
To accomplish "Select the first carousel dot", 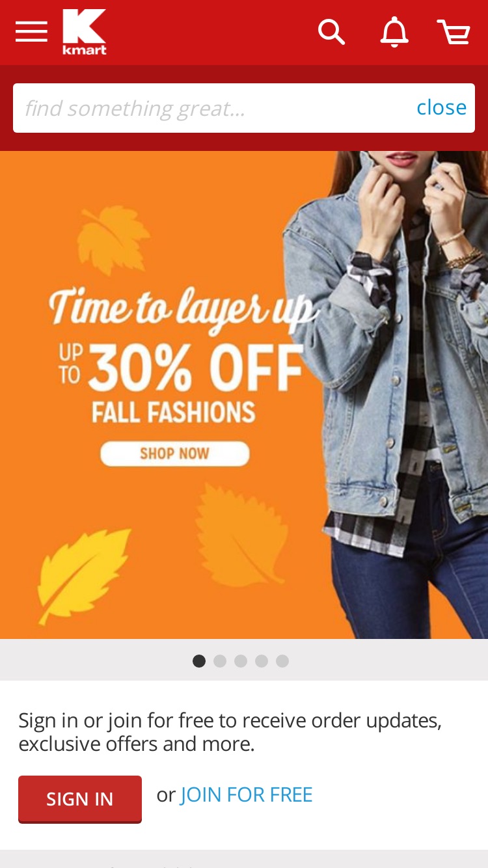I will (x=199, y=661).
